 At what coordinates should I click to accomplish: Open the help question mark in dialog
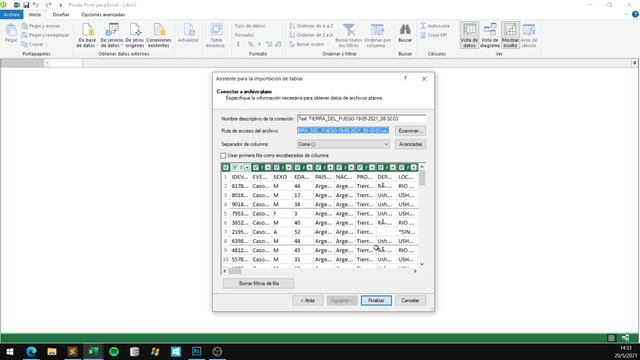405,78
